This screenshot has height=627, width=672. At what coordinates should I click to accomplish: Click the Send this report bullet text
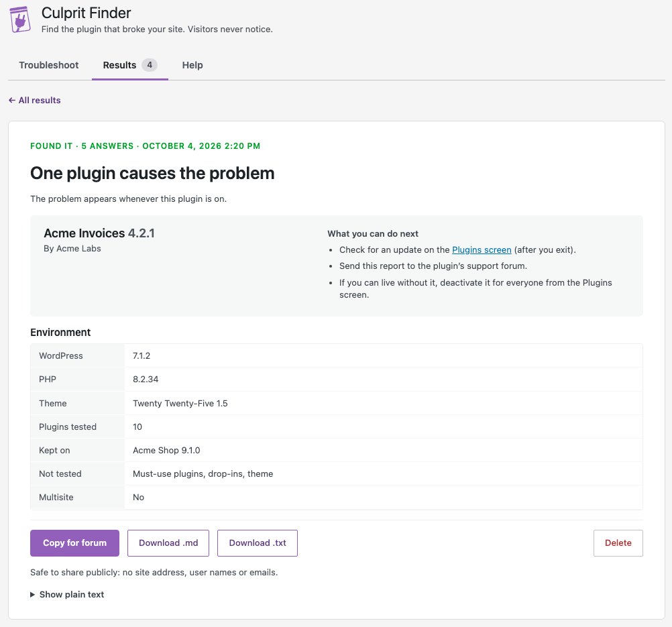tap(433, 266)
